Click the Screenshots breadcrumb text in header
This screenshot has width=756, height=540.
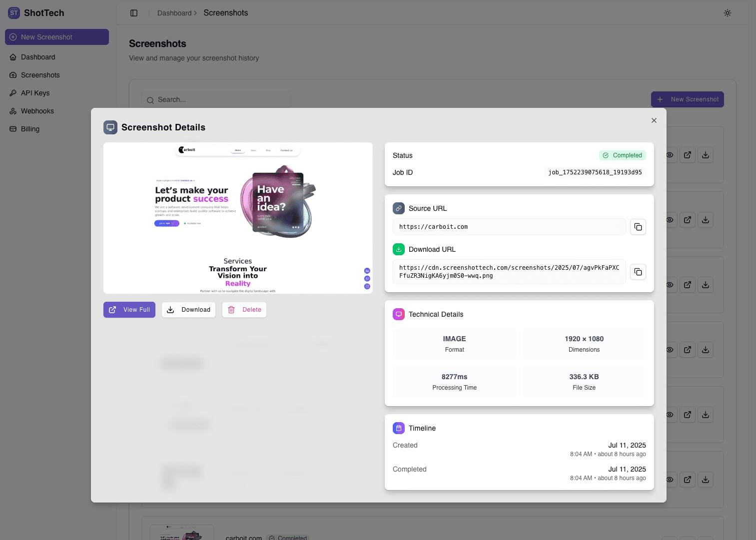pos(226,13)
